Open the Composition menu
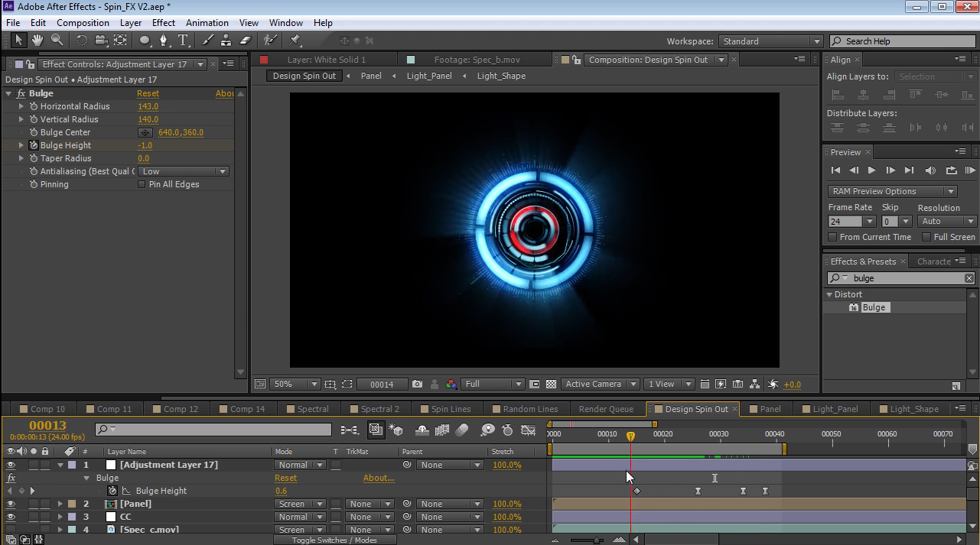Viewport: 980px width, 545px height. [83, 23]
